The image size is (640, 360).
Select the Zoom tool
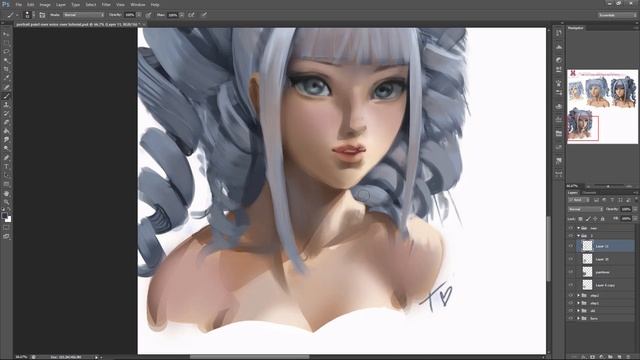pyautogui.click(x=6, y=202)
